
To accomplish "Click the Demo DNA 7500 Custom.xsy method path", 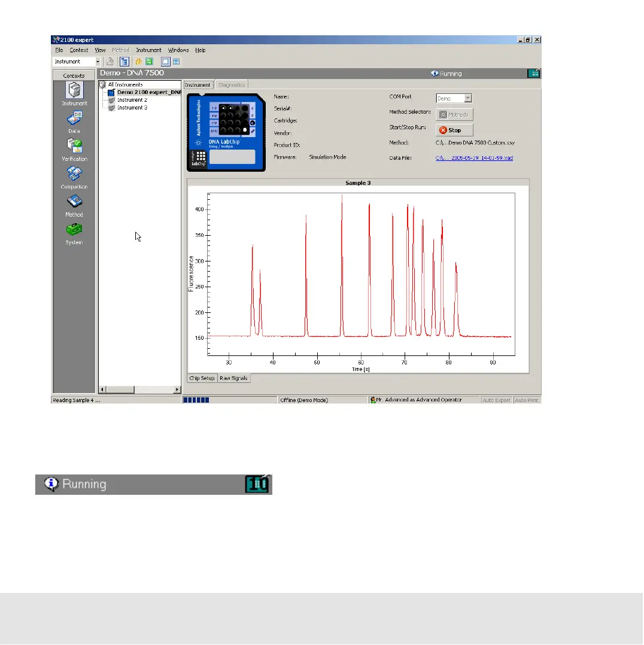I will click(475, 143).
